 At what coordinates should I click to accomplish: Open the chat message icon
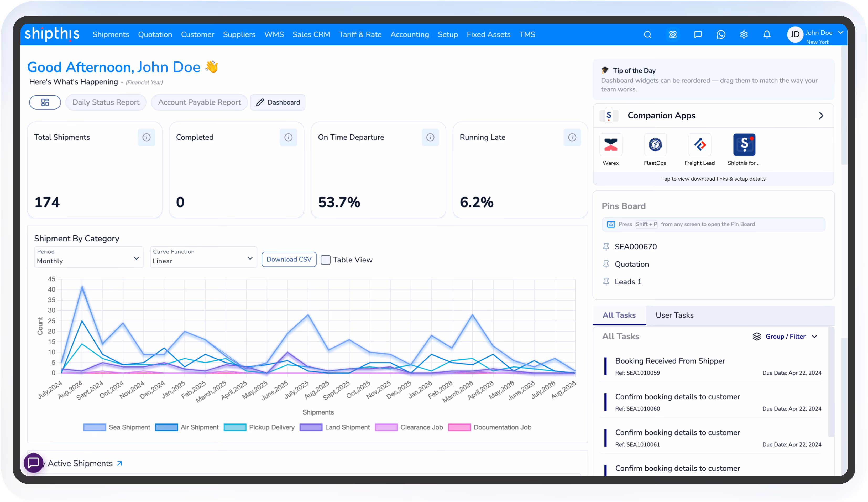(698, 34)
